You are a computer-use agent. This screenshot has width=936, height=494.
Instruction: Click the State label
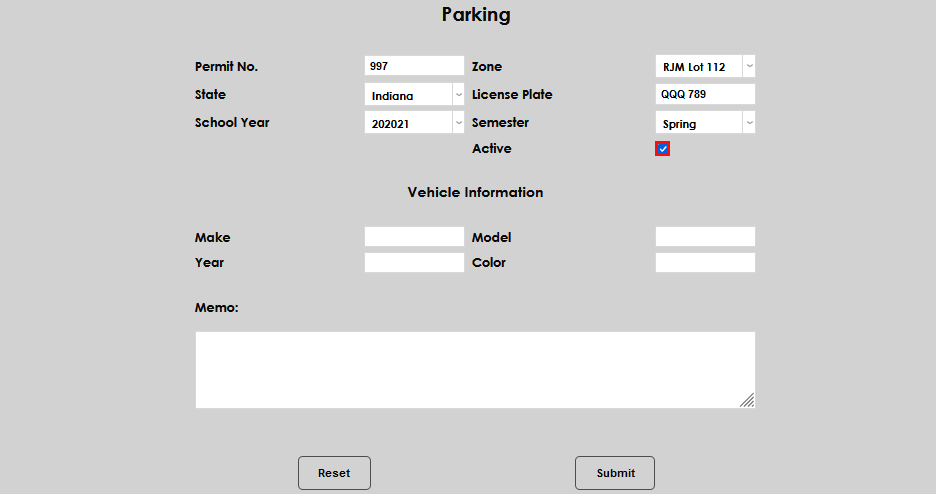[x=210, y=94]
